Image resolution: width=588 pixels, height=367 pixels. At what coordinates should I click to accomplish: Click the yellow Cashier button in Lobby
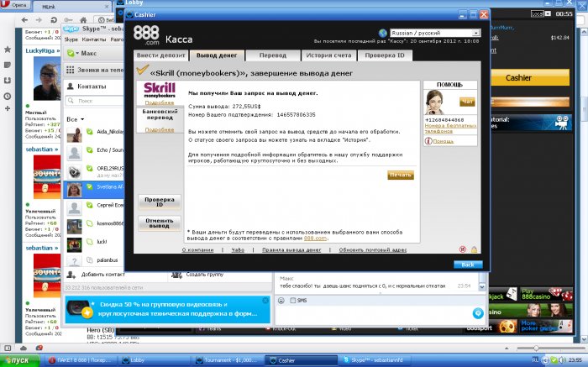[530, 78]
